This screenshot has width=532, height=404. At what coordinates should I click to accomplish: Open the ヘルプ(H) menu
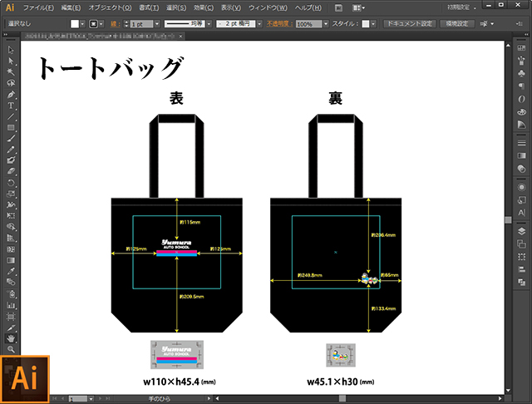pos(308,7)
